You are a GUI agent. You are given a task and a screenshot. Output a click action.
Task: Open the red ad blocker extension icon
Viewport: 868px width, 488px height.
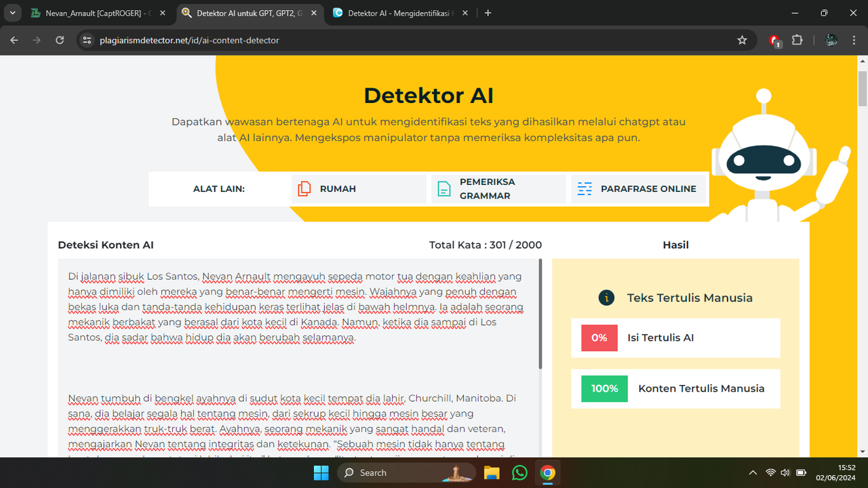(775, 41)
